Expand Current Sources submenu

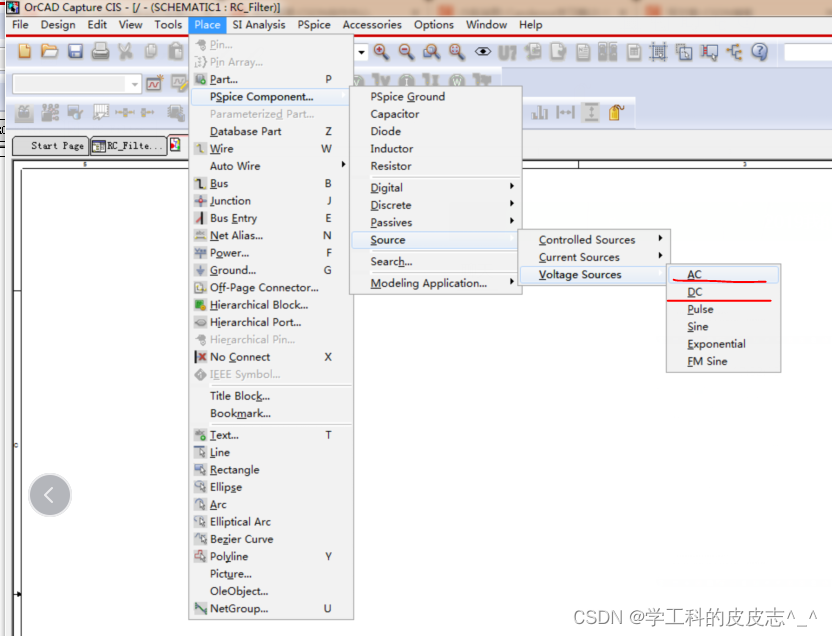(x=593, y=257)
